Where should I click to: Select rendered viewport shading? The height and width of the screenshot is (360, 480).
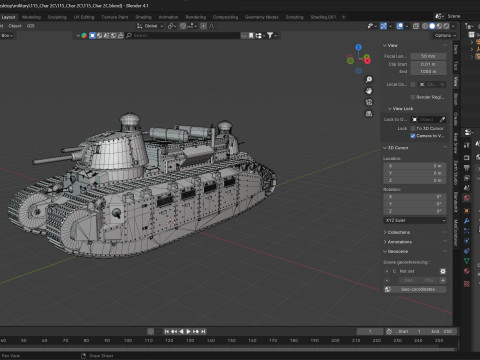coord(446,26)
